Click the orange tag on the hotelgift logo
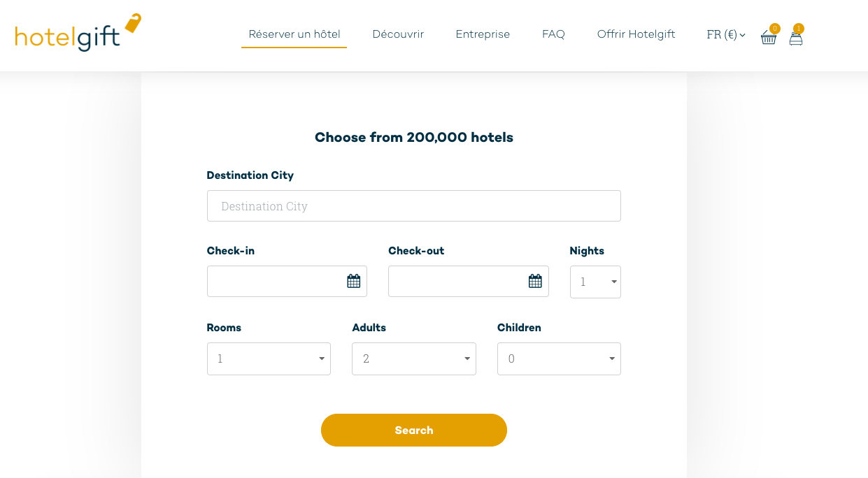Image resolution: width=868 pixels, height=478 pixels. point(133,22)
